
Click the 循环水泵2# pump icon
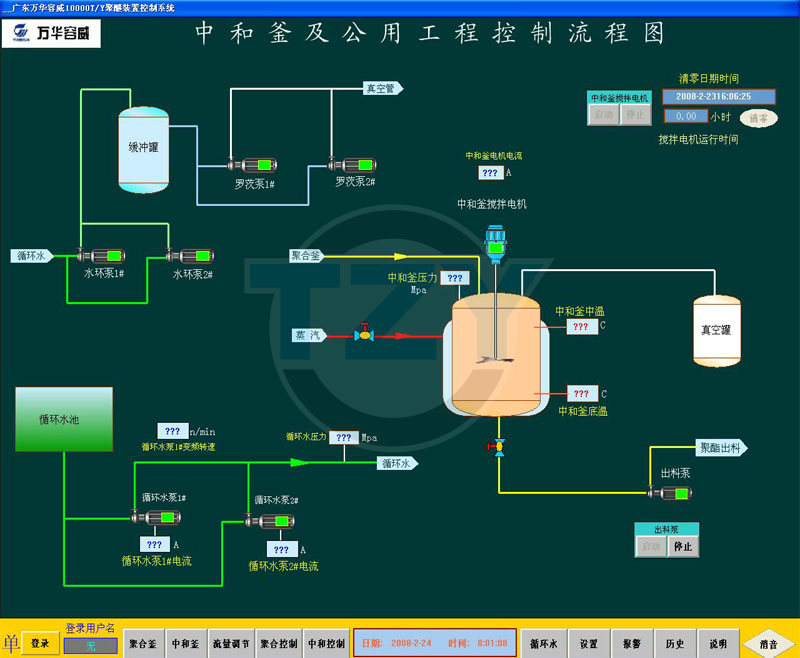(270, 520)
